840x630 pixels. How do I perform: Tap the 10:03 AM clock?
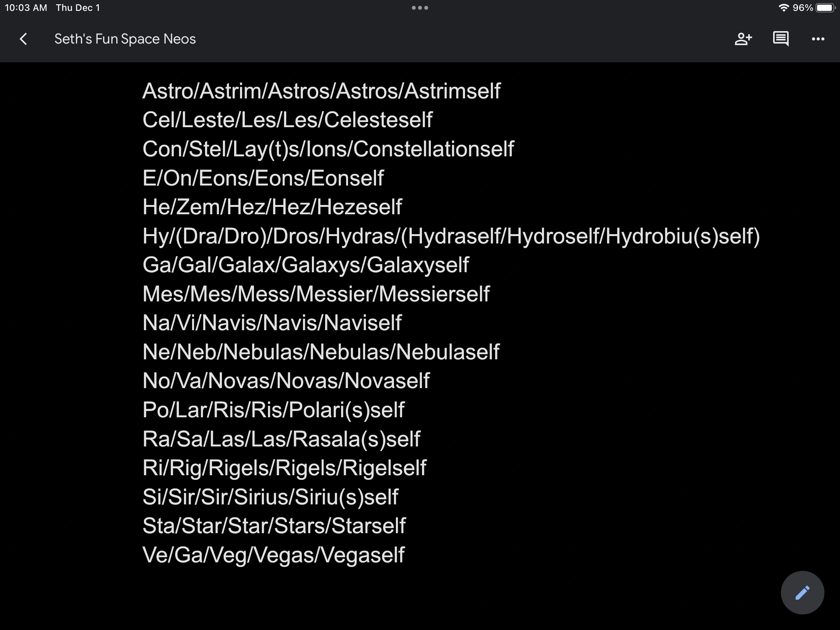[x=26, y=8]
